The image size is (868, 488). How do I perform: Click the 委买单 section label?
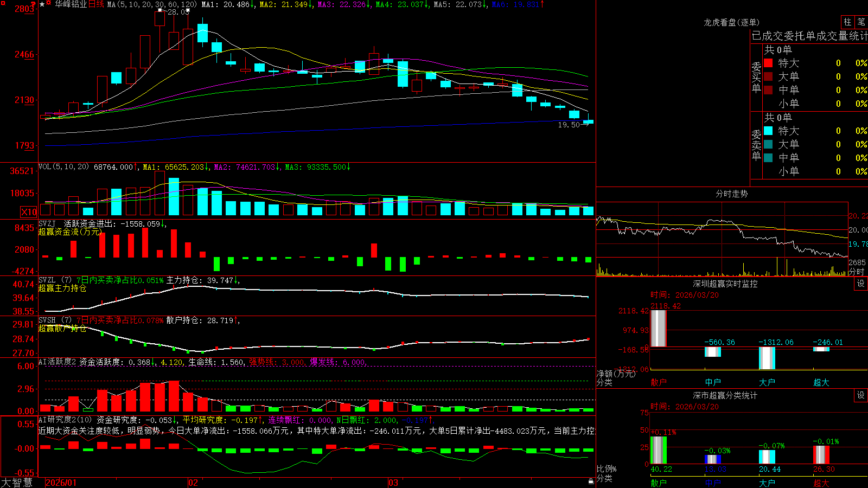click(756, 77)
